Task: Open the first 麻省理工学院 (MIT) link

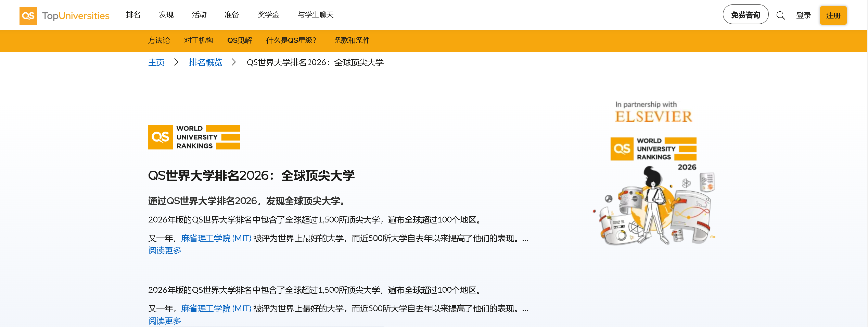Action: (216, 238)
